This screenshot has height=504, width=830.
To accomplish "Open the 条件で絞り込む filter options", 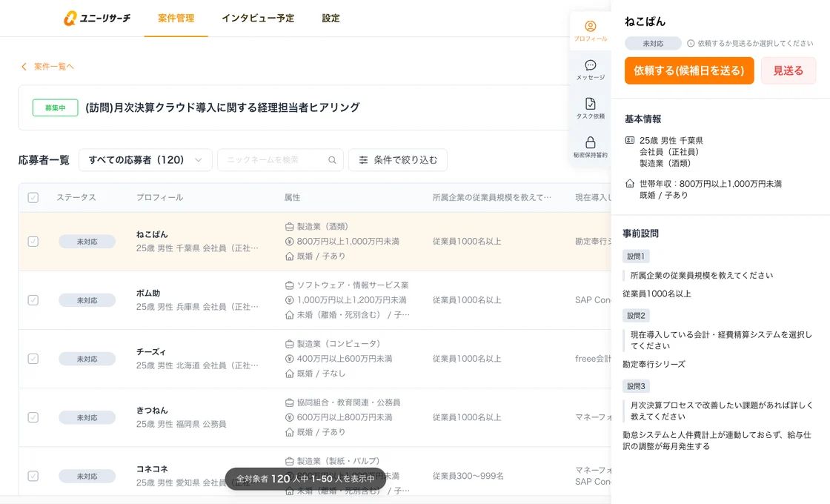I will (398, 160).
